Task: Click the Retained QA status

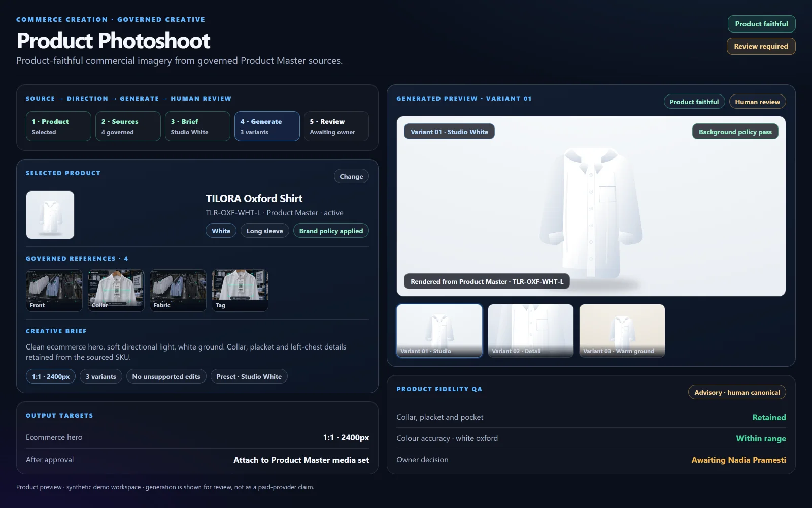Action: (769, 417)
